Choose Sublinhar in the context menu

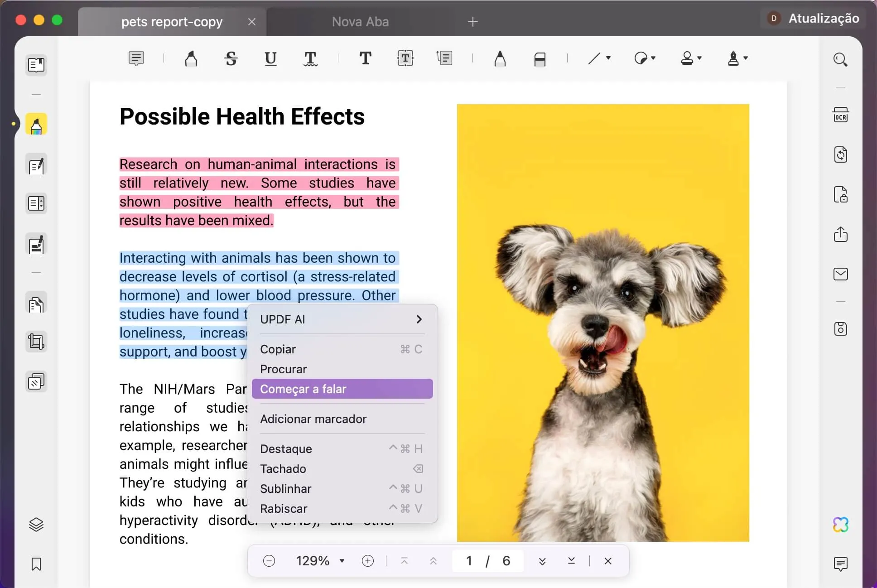(x=342, y=489)
